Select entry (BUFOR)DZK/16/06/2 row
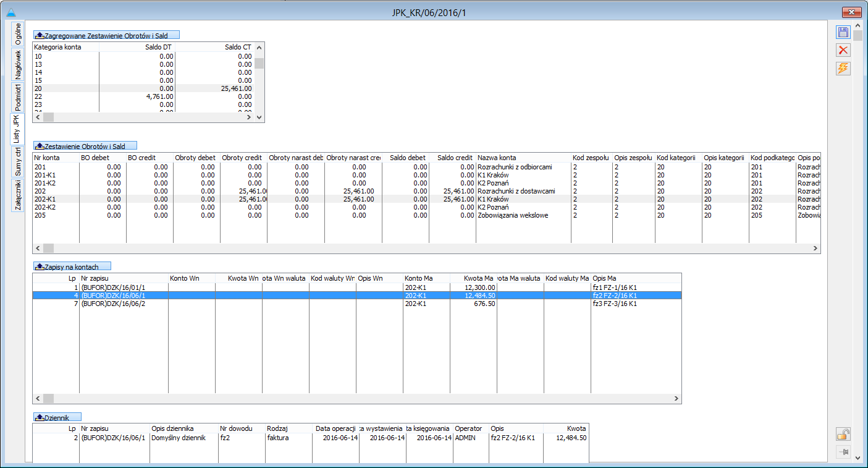The width and height of the screenshot is (868, 468). coord(356,304)
